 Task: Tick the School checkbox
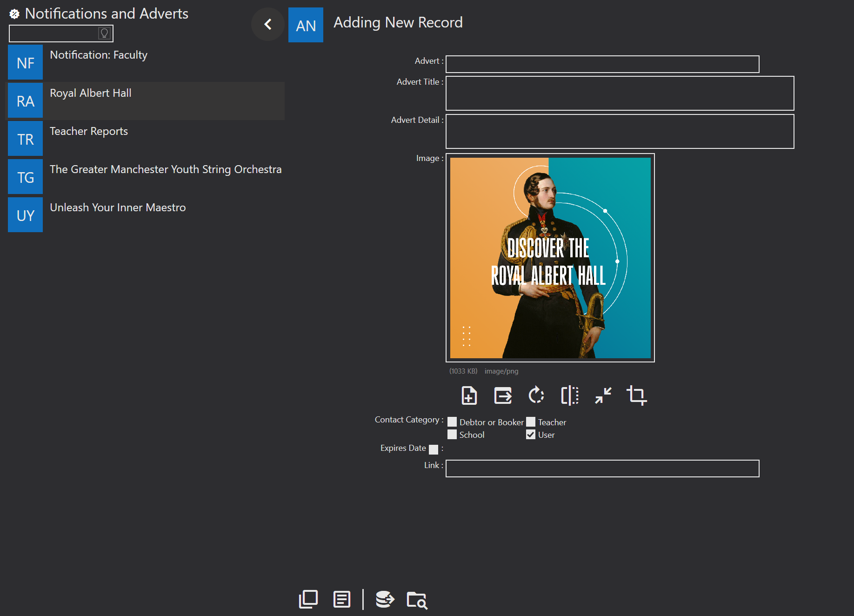[x=452, y=435]
